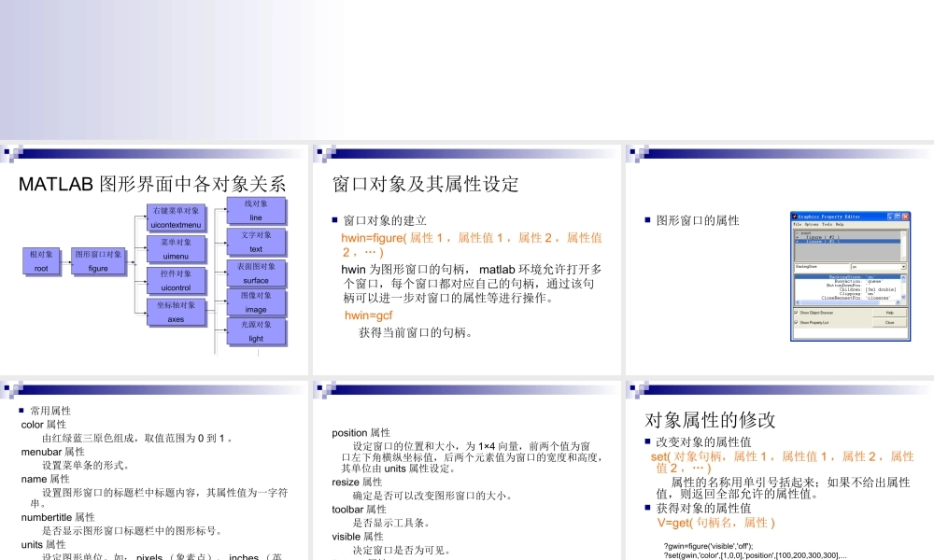The image size is (934, 560).
Task: Open File menu in Graphics Property Editor image
Action: [x=797, y=224]
